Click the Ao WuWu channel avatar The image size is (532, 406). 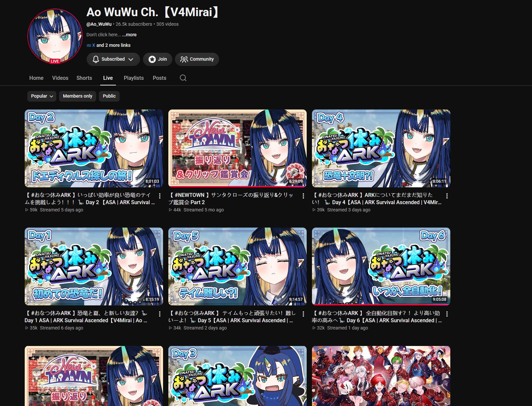[55, 36]
